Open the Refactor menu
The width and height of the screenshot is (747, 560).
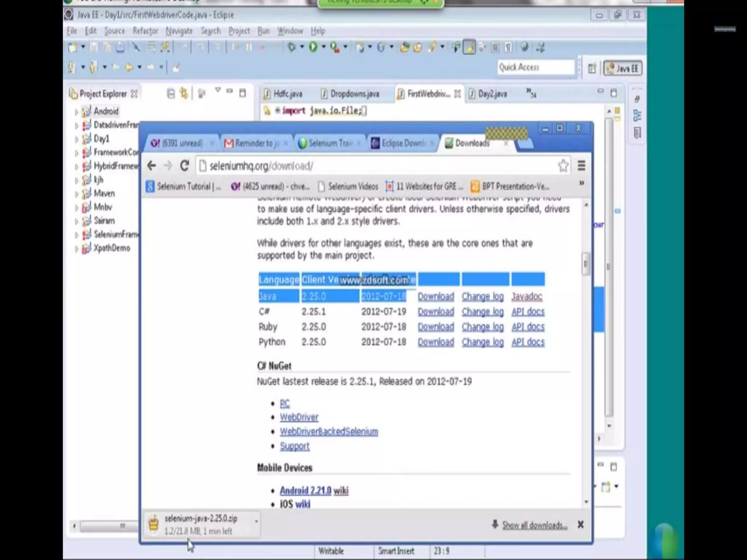[145, 31]
